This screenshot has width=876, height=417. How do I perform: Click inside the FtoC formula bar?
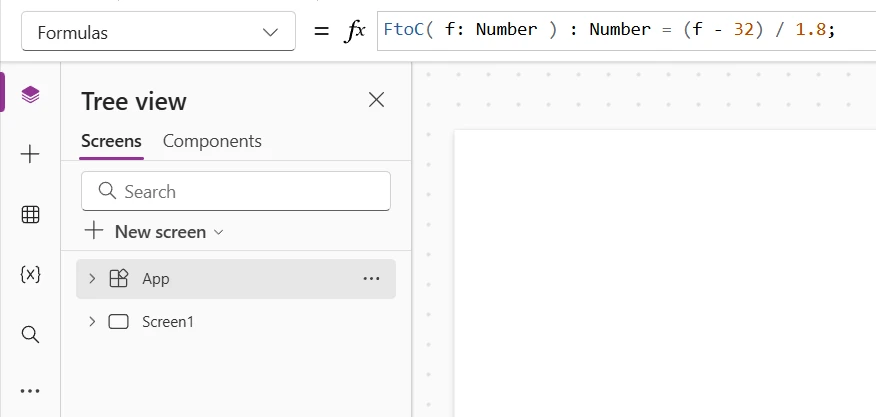click(620, 30)
